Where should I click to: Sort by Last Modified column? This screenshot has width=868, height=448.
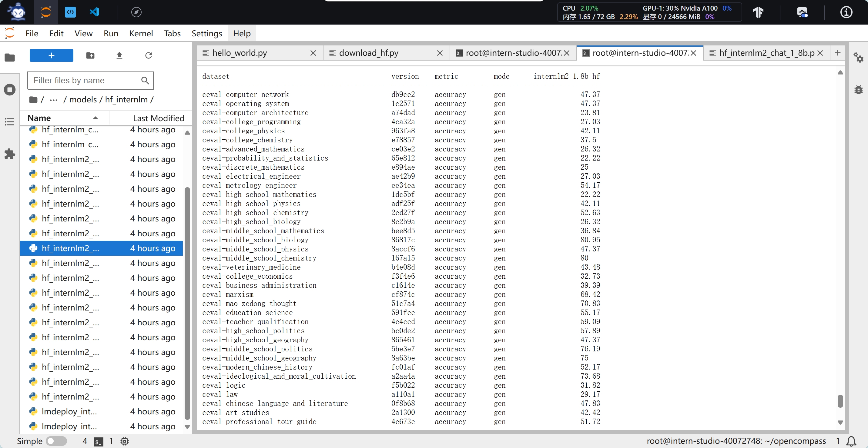158,118
